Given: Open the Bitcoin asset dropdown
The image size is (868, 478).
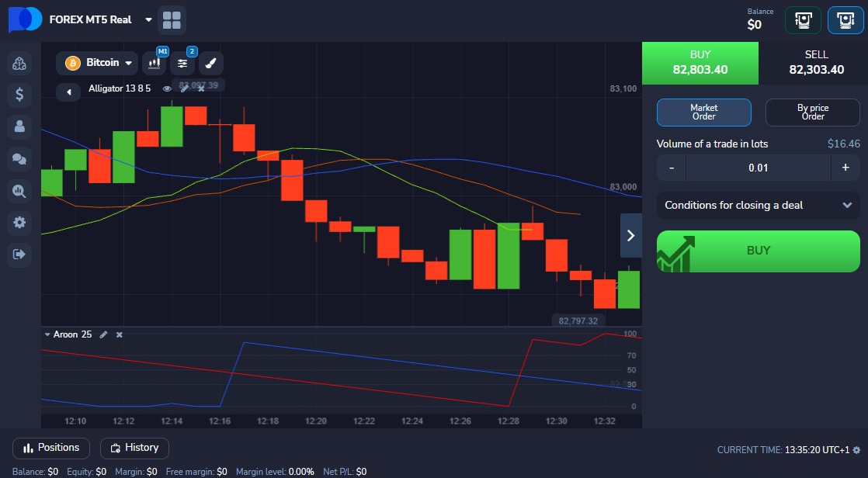Looking at the screenshot, I should click(97, 63).
